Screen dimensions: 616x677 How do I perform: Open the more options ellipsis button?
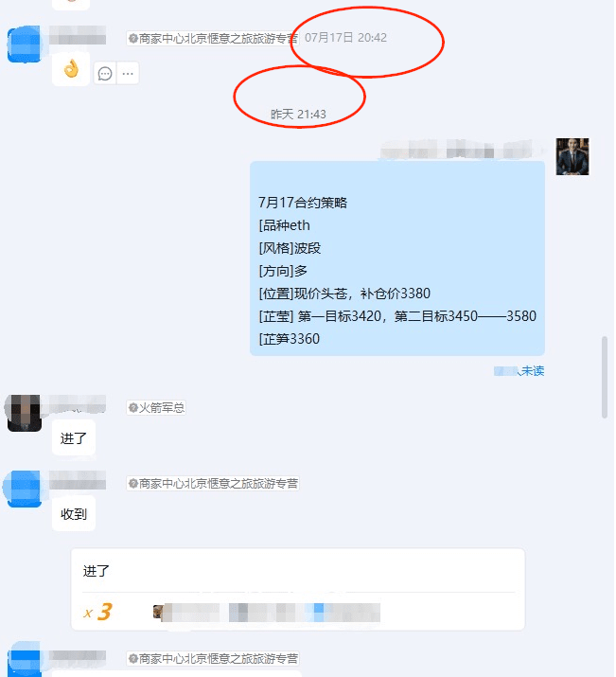coord(128,74)
